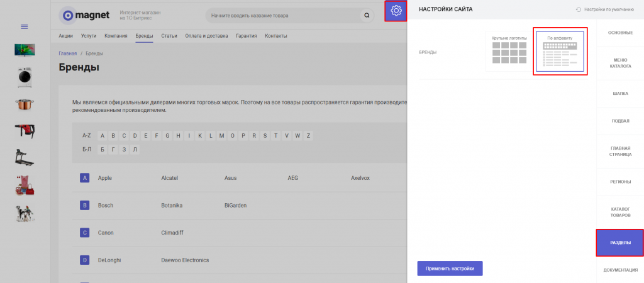Screen dimensions: 644x283
Task: Open the Canon brand link
Action: tap(106, 233)
